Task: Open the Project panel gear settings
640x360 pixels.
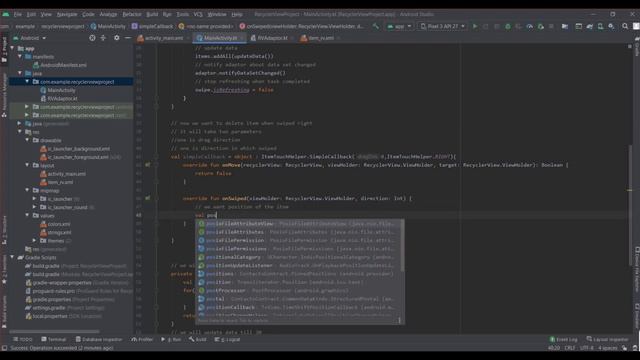Action: click(x=117, y=38)
